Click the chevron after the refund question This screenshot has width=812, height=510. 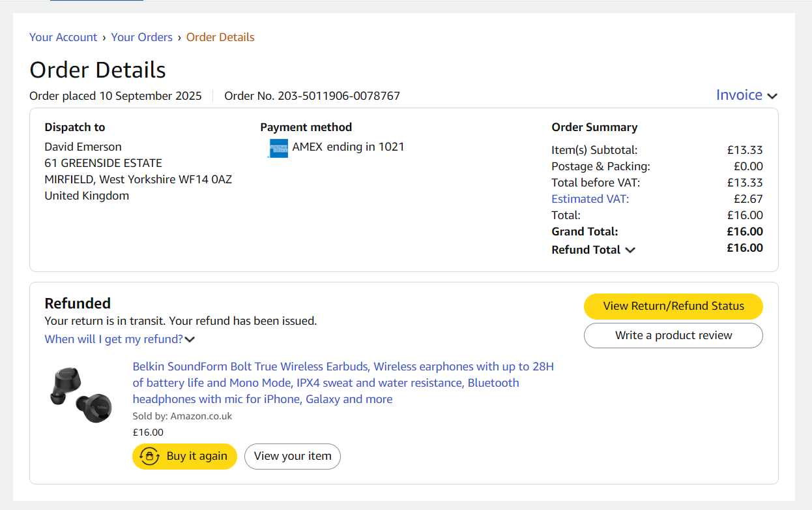point(190,340)
